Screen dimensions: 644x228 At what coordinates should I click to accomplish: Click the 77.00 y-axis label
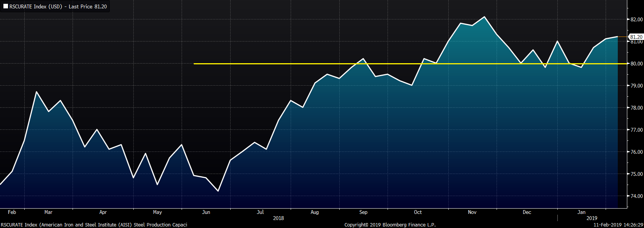tap(636, 130)
